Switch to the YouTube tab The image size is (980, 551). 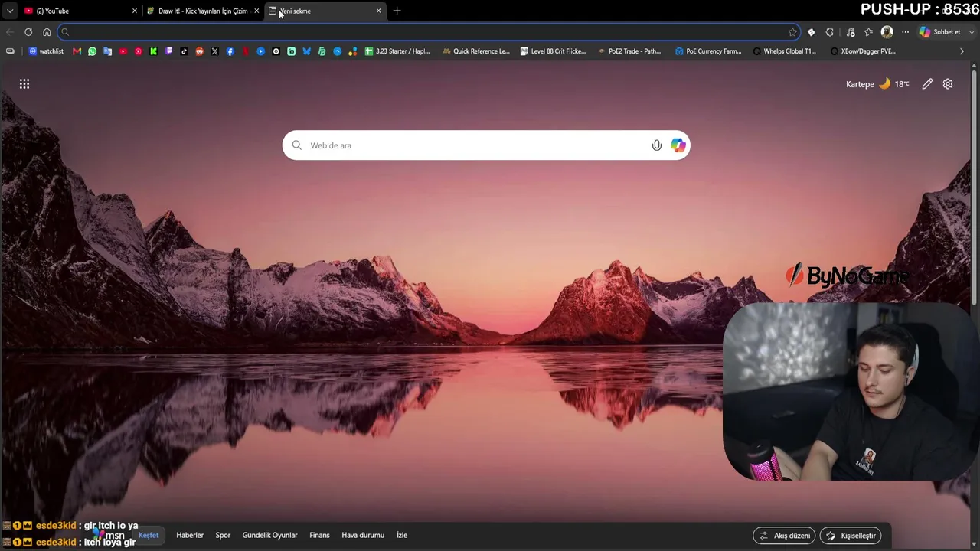click(x=80, y=11)
